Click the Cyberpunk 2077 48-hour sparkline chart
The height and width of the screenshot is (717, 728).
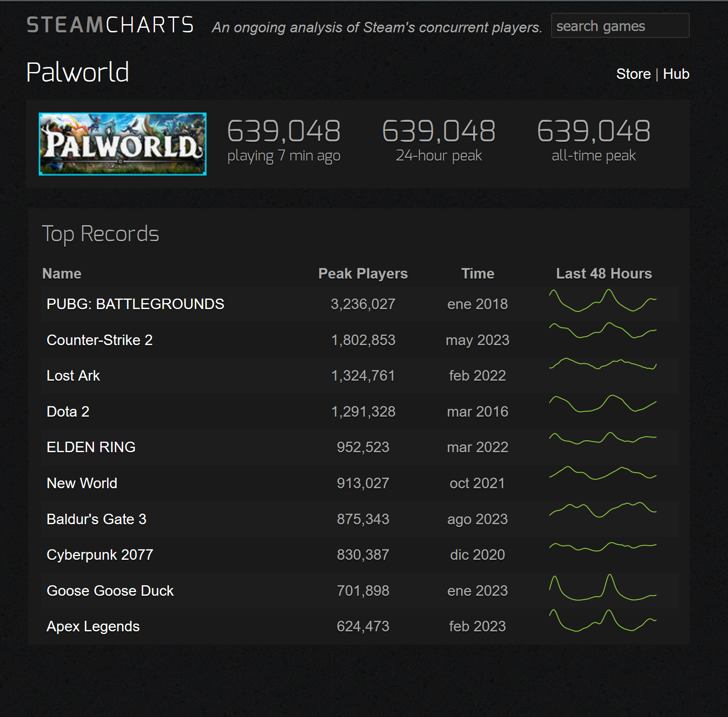[603, 547]
